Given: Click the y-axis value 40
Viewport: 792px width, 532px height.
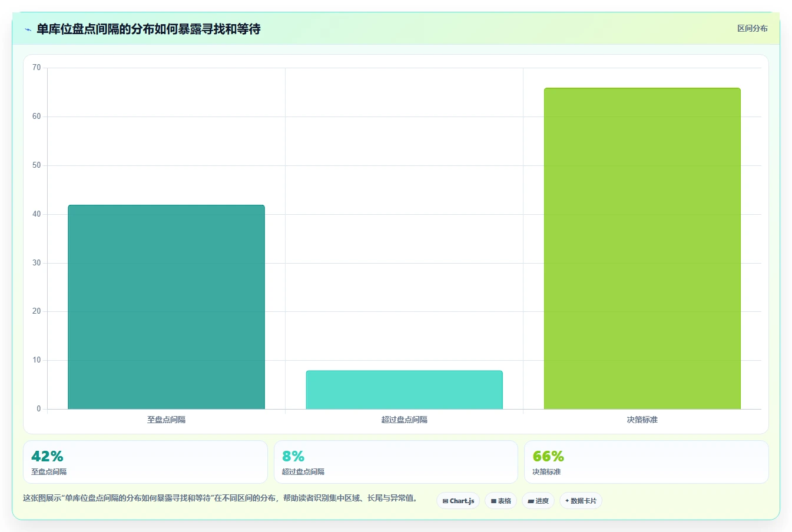Looking at the screenshot, I should pyautogui.click(x=37, y=214).
